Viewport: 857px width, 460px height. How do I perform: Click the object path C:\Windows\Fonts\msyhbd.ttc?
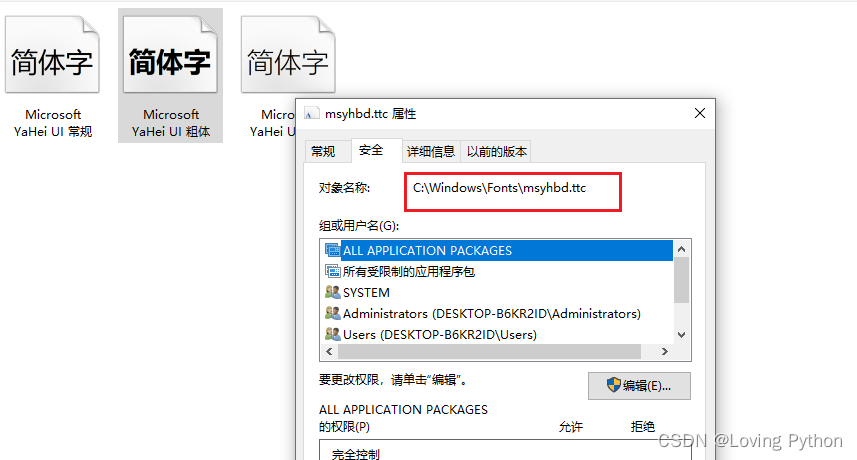point(500,188)
